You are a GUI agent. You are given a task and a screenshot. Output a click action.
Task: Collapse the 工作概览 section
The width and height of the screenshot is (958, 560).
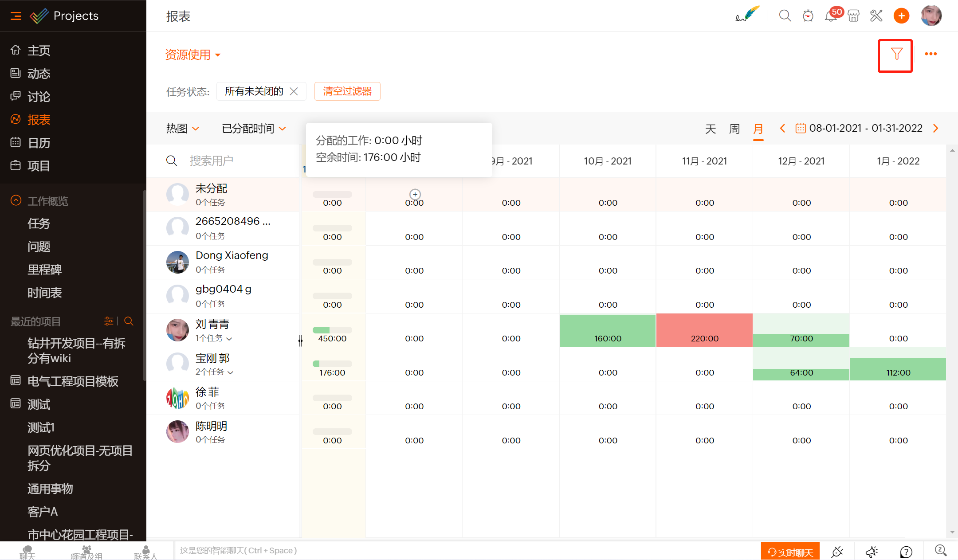point(16,200)
